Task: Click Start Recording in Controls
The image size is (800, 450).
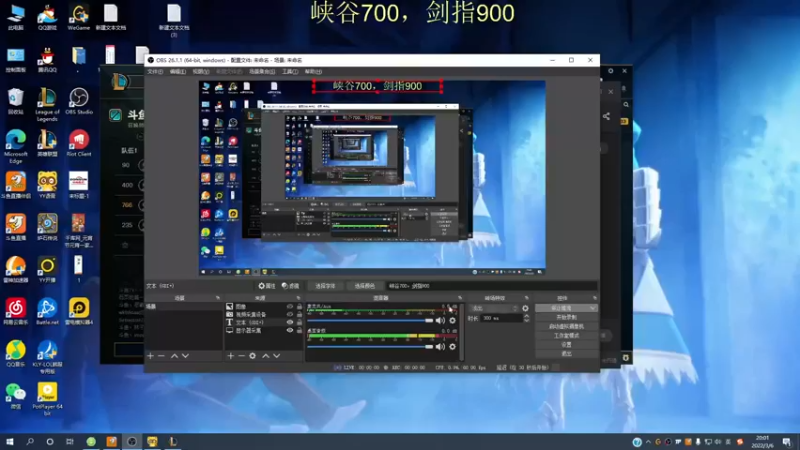Action: 566,317
